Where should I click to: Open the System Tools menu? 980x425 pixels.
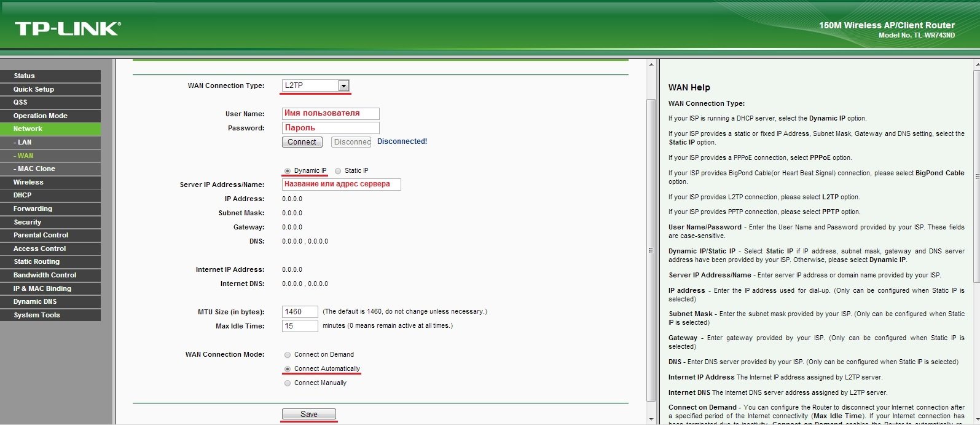50,315
